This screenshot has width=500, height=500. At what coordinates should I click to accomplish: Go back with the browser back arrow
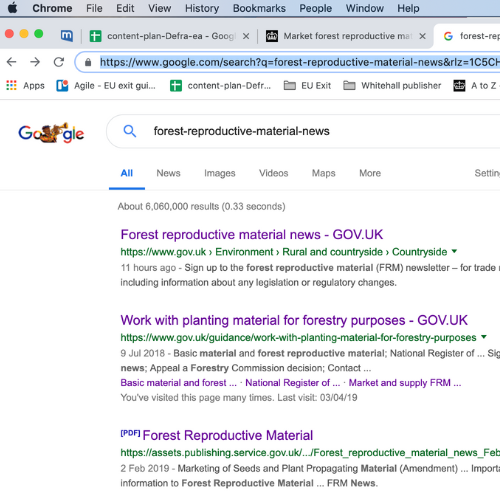[12, 62]
